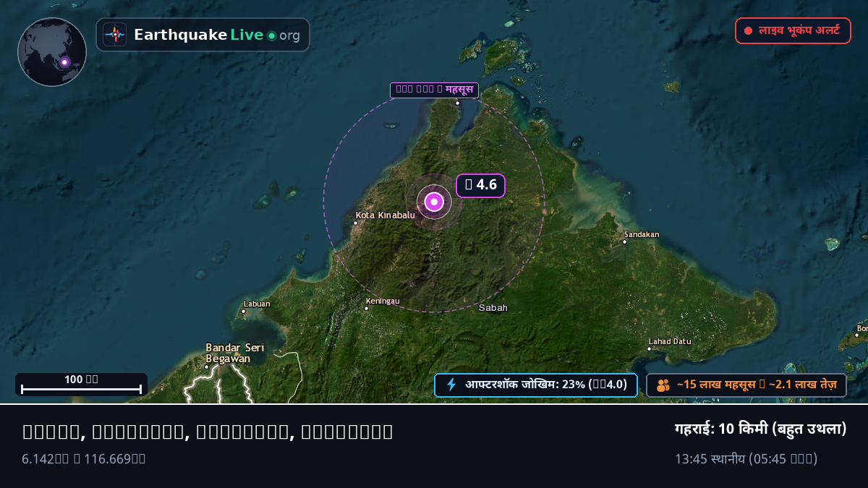
Task: Click the red dot in the alert badge
Action: click(x=749, y=31)
